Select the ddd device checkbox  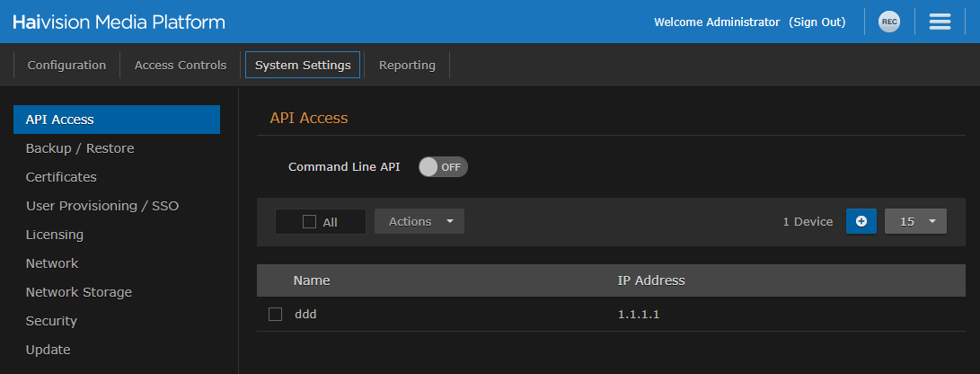click(276, 314)
